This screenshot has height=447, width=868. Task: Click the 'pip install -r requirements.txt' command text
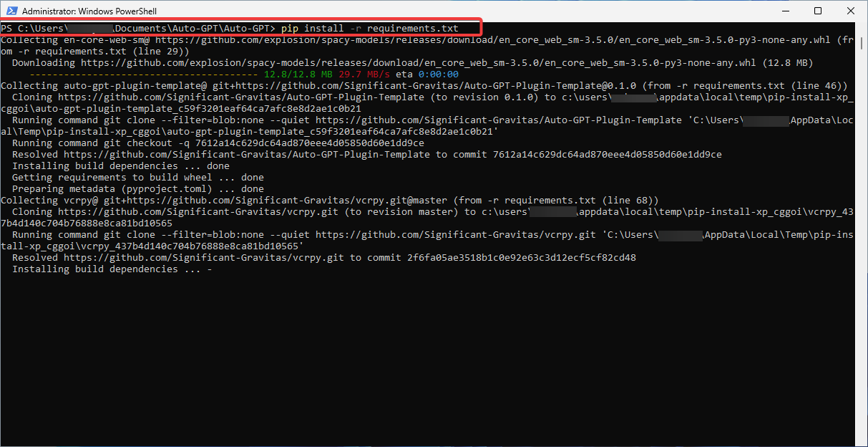click(x=369, y=29)
